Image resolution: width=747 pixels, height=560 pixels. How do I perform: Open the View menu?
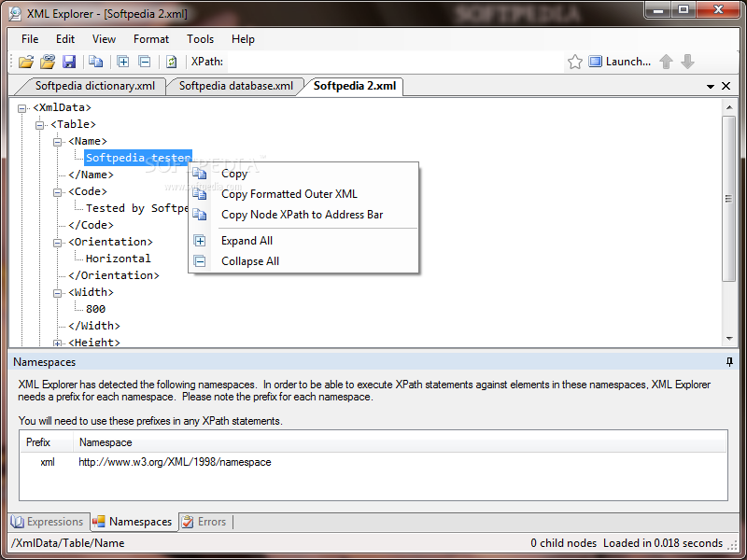[x=104, y=39]
